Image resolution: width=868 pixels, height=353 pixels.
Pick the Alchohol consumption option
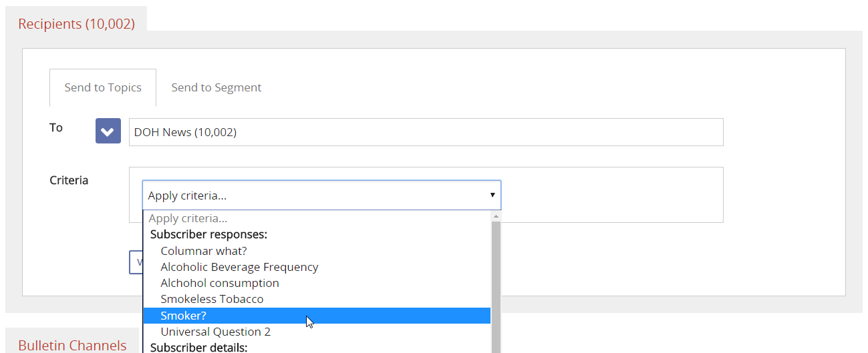point(220,283)
